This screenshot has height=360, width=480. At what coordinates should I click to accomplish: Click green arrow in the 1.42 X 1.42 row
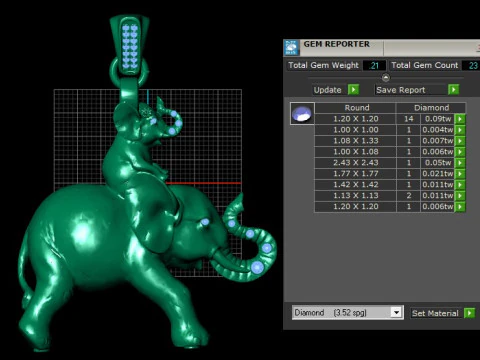point(460,185)
